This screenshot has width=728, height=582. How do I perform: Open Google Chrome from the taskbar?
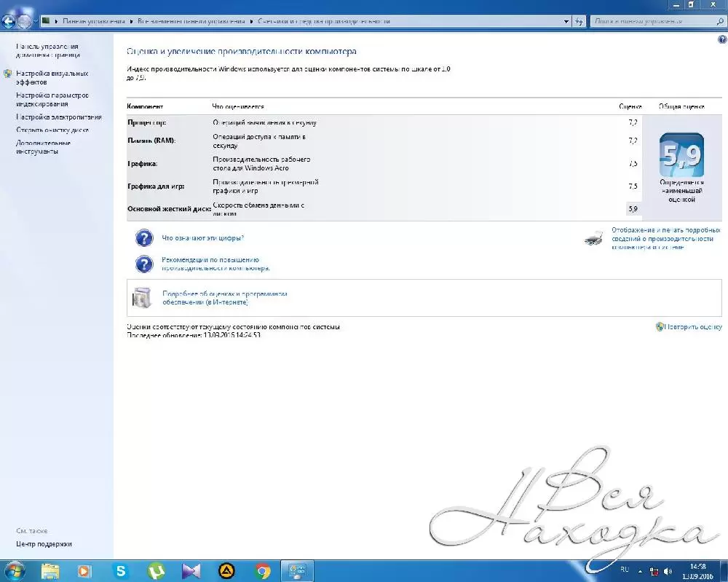point(264,571)
